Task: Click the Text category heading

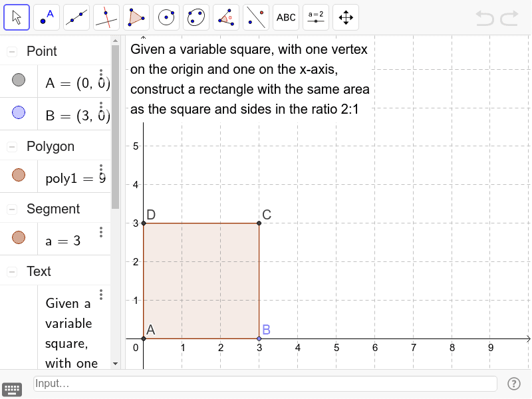Action: (39, 272)
